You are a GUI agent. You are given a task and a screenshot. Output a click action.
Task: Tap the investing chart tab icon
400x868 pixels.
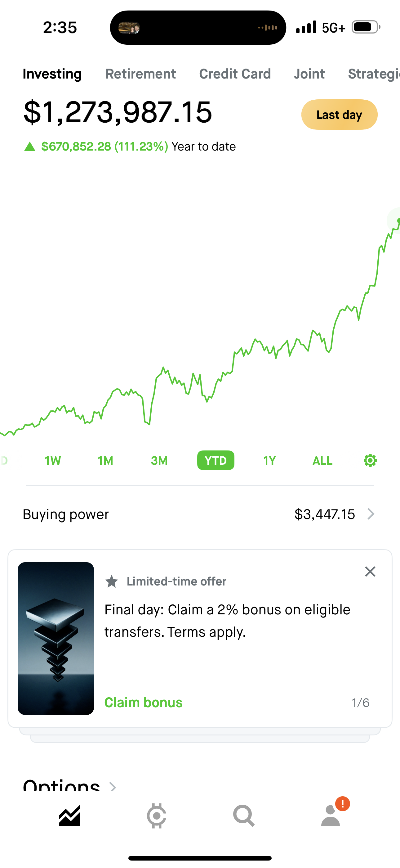69,816
